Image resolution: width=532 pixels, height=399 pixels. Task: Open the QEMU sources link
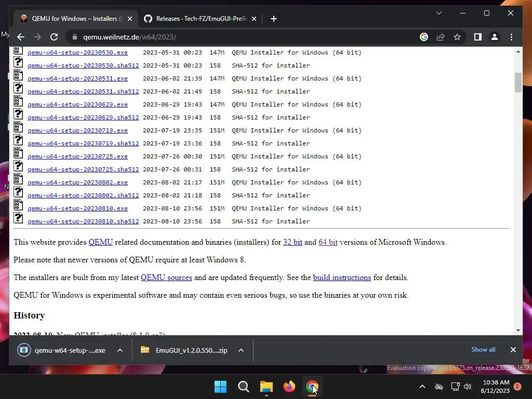pos(166,277)
